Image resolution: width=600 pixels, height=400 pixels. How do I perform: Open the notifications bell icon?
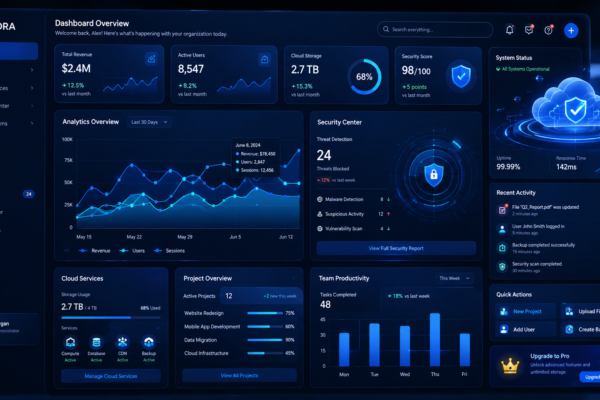click(x=509, y=30)
